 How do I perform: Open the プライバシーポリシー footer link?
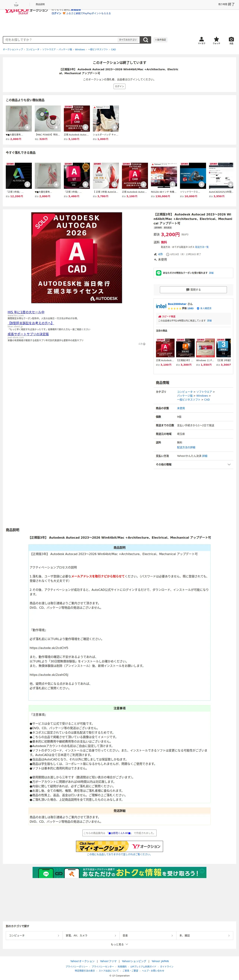[x=76, y=966]
